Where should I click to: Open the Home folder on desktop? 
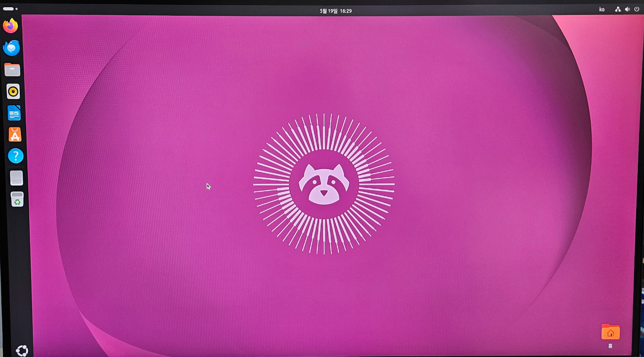tap(610, 336)
